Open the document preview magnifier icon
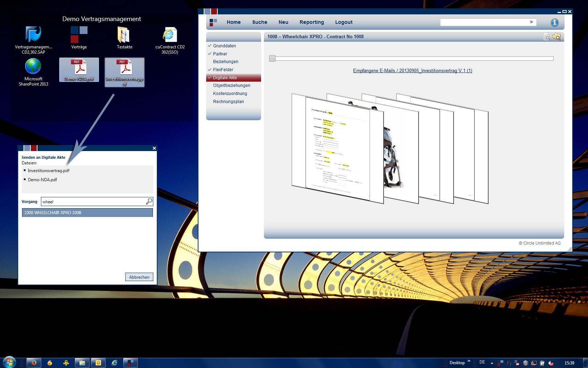Image resolution: width=588 pixels, height=368 pixels. coord(547,37)
